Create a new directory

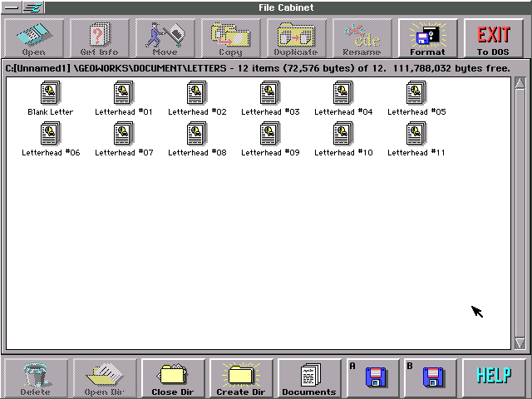tap(241, 378)
